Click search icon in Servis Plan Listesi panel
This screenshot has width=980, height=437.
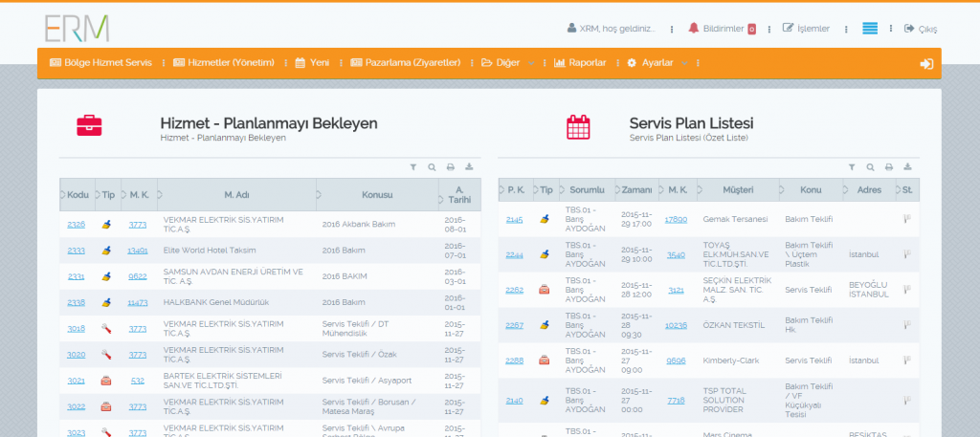click(x=870, y=167)
